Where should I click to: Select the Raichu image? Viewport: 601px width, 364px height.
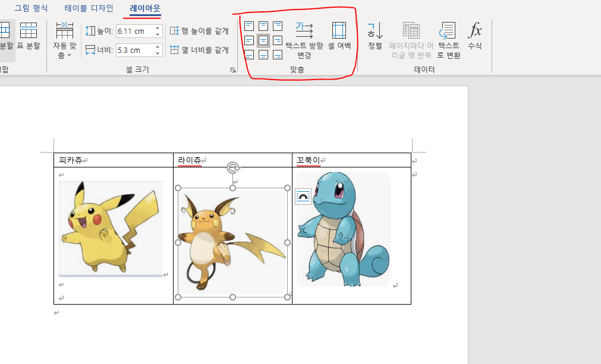pyautogui.click(x=232, y=242)
